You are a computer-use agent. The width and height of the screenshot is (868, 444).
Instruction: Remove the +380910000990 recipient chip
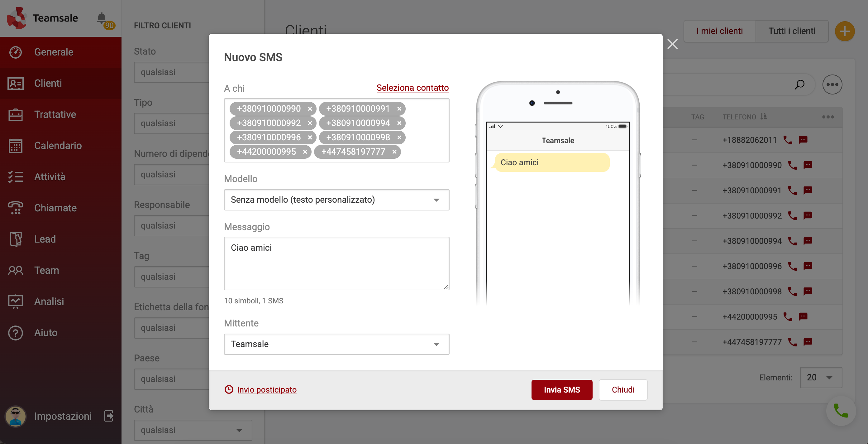click(310, 109)
